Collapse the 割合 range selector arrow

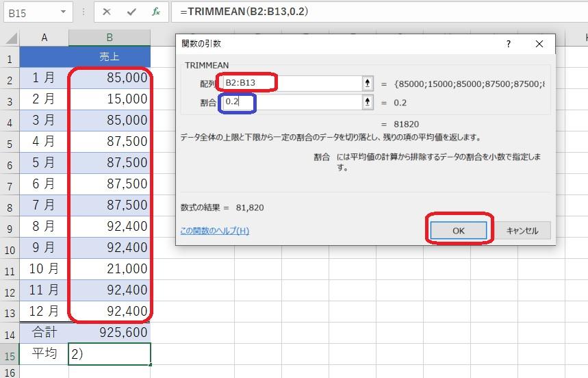[368, 101]
